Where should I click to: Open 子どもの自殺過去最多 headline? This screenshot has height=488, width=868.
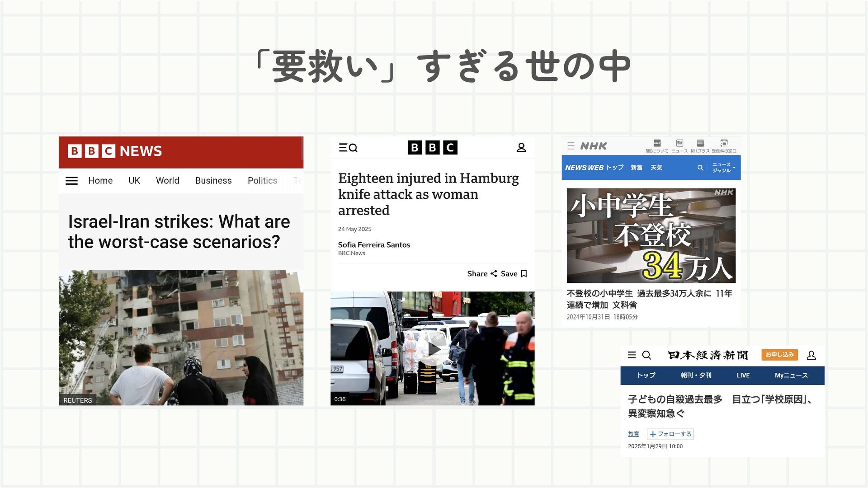pyautogui.click(x=720, y=406)
